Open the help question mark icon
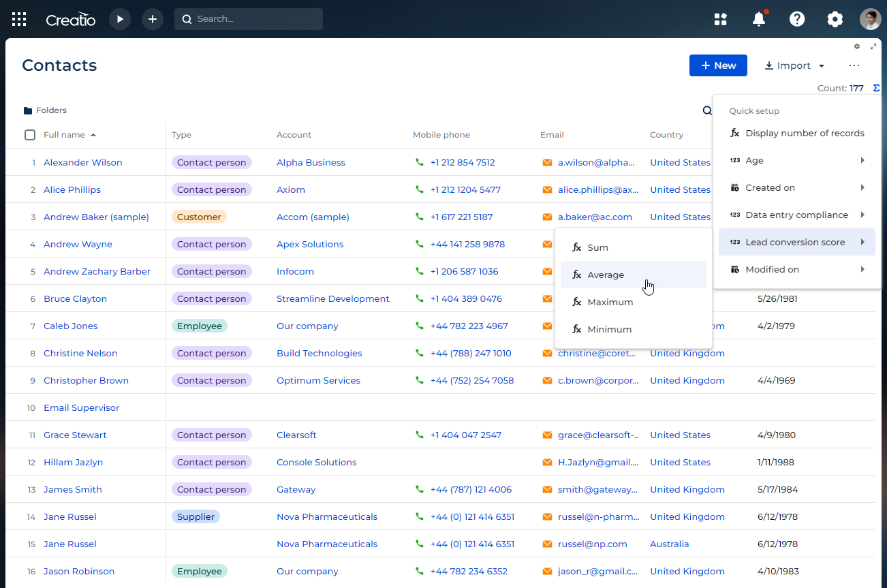Viewport: 887px width, 588px height. (797, 19)
